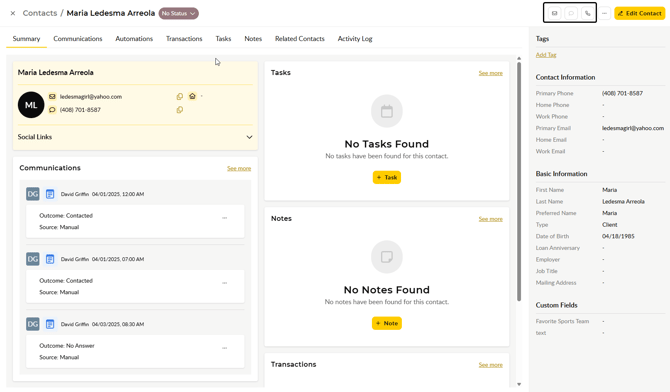
Task: Open more options ellipsis in header
Action: 604,13
